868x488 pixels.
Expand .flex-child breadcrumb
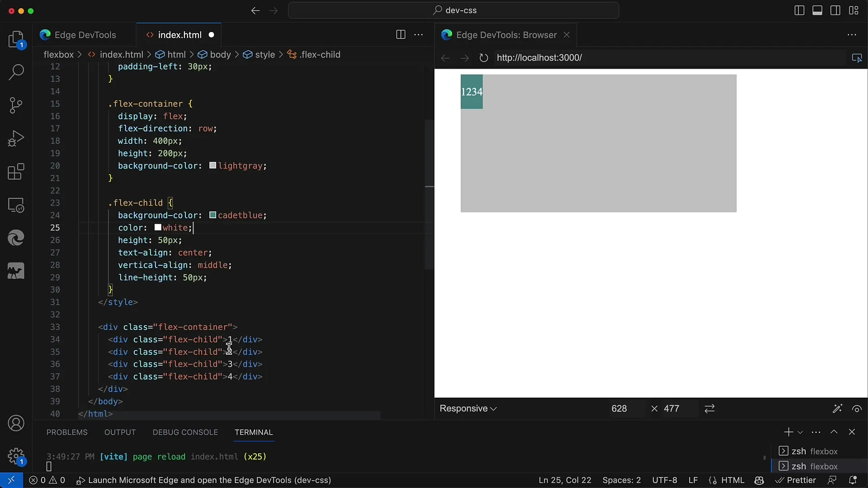314,55
